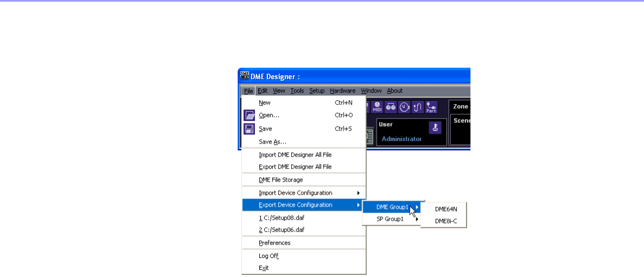Open the View menu

279,91
